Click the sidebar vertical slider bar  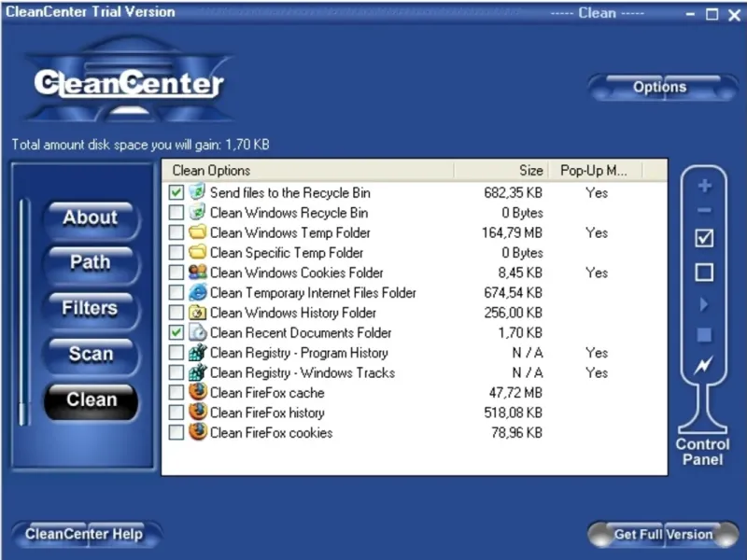(22, 312)
